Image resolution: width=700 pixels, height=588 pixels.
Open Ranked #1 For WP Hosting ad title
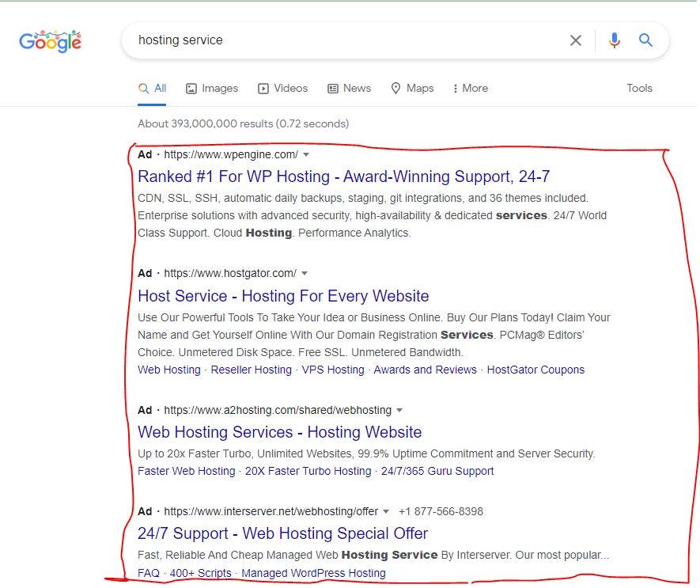coord(344,176)
